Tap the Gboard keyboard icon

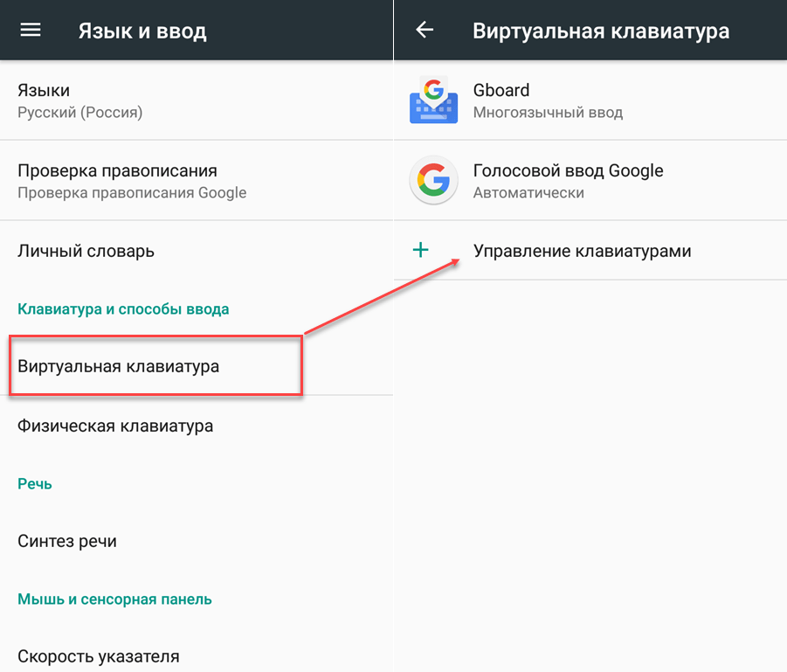(x=433, y=100)
